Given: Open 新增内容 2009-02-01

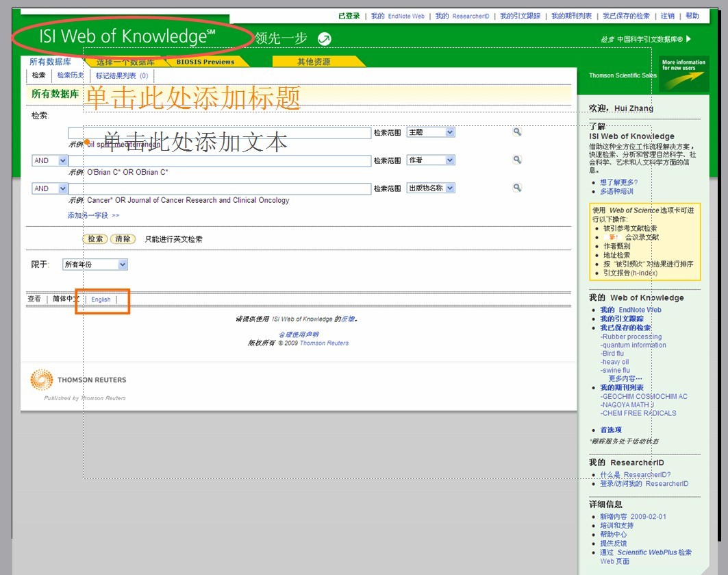Looking at the screenshot, I should pyautogui.click(x=633, y=517).
